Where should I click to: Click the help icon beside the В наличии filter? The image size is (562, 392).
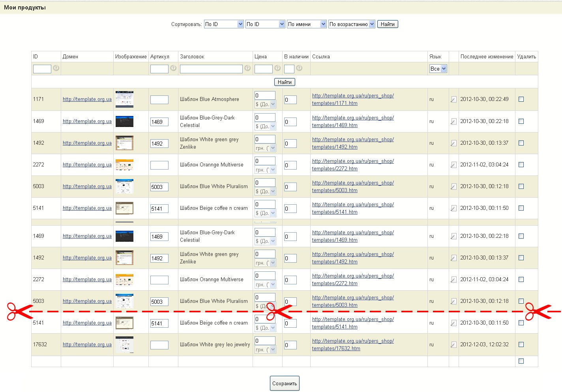pos(299,68)
